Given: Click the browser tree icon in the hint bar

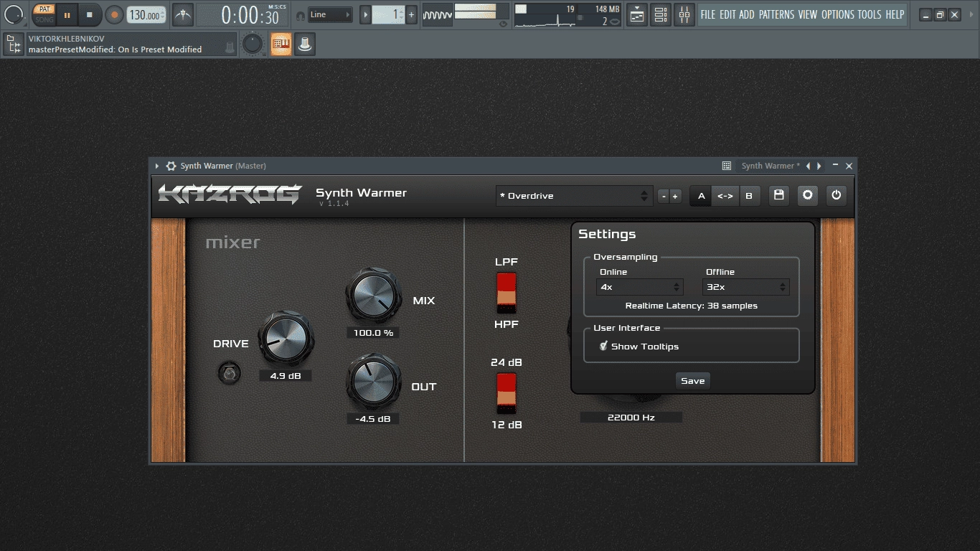Looking at the screenshot, I should [13, 44].
